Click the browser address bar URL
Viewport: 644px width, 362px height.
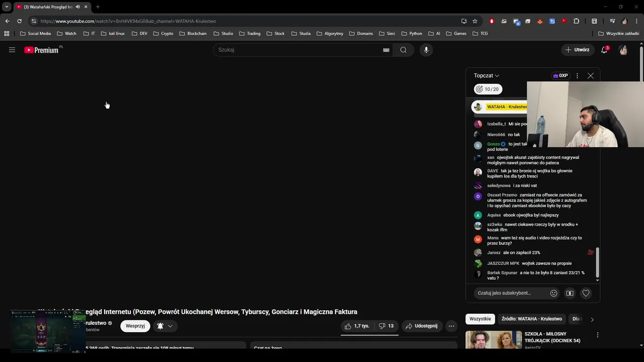coord(128,21)
